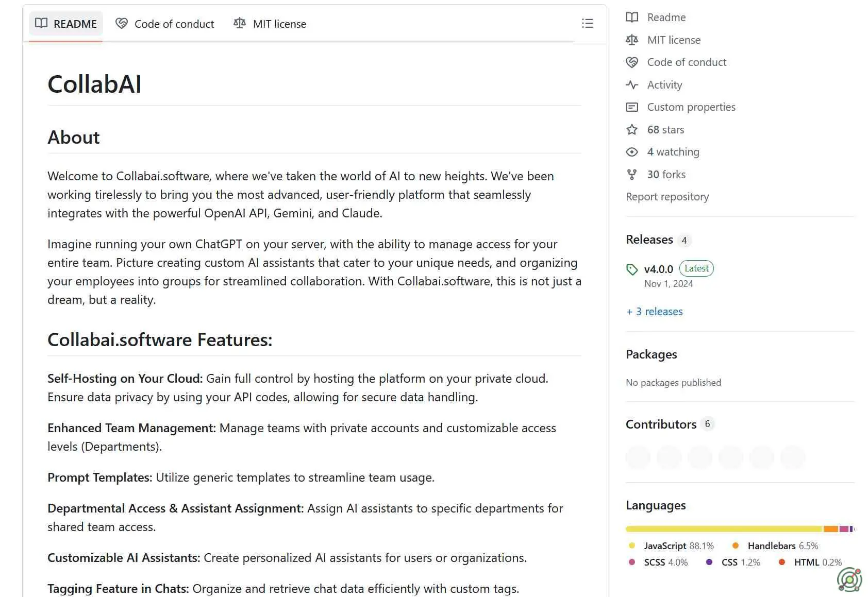Image resolution: width=868 pixels, height=597 pixels.
Task: Click the Custom properties note icon
Action: click(x=632, y=107)
